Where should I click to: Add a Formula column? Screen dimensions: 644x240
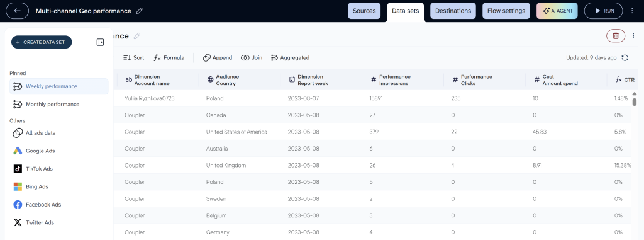click(x=169, y=57)
